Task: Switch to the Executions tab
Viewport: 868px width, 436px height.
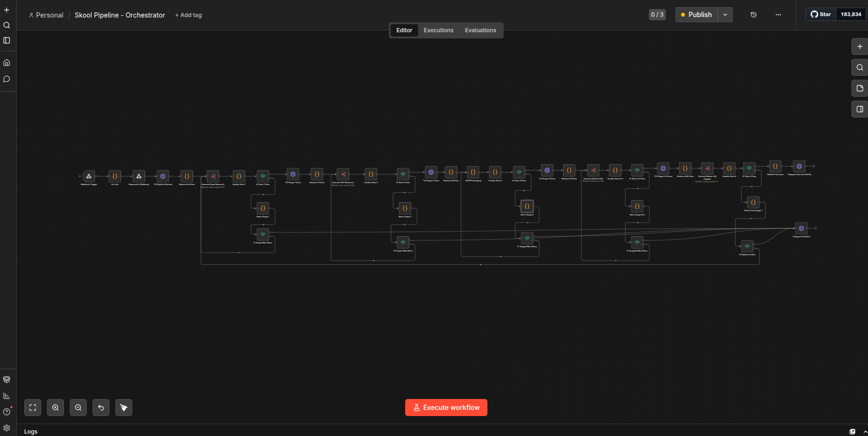Action: (438, 30)
